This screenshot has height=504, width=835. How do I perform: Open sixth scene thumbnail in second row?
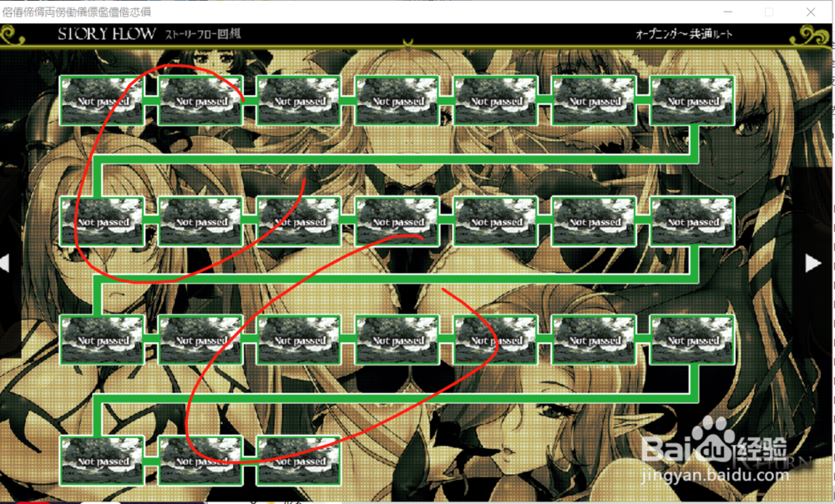(x=594, y=221)
